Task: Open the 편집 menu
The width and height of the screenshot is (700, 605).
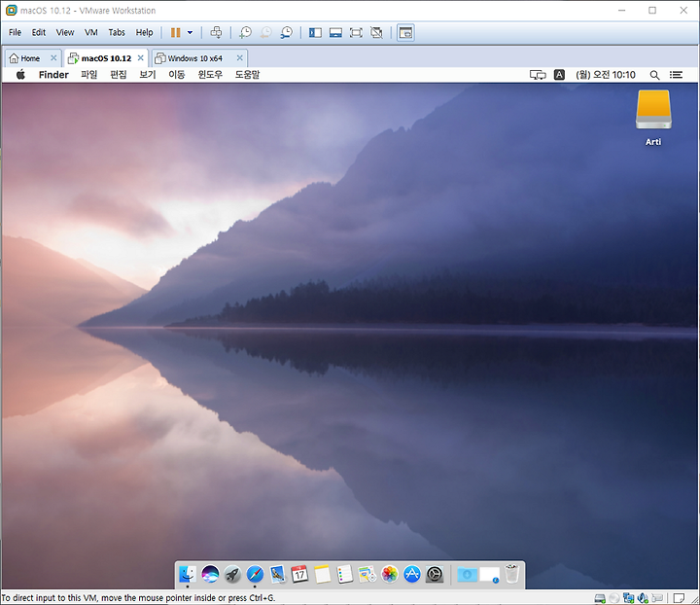Action: pos(119,75)
